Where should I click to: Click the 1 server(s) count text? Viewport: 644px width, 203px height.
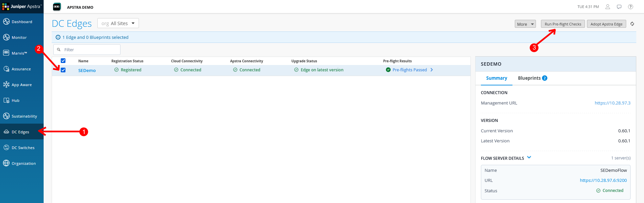[621, 158]
